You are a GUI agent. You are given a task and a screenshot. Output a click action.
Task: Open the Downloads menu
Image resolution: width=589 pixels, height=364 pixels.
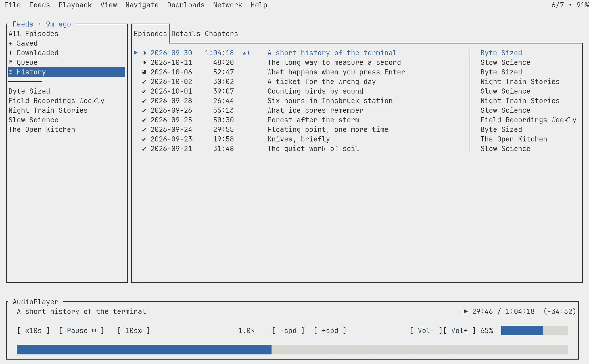[186, 5]
